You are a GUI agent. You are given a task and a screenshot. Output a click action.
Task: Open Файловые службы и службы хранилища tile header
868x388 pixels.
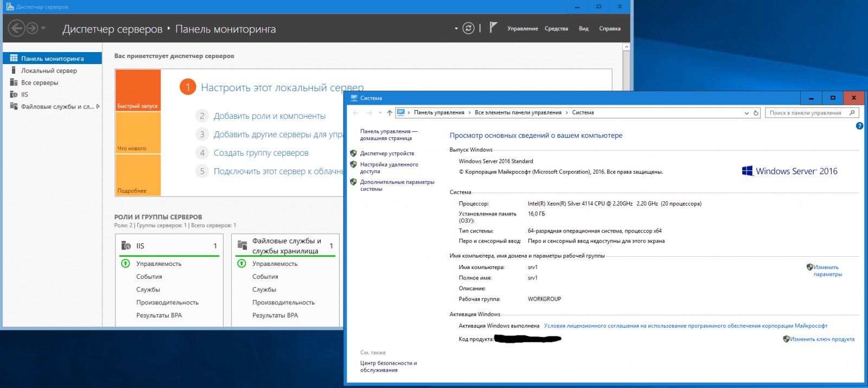pyautogui.click(x=285, y=246)
